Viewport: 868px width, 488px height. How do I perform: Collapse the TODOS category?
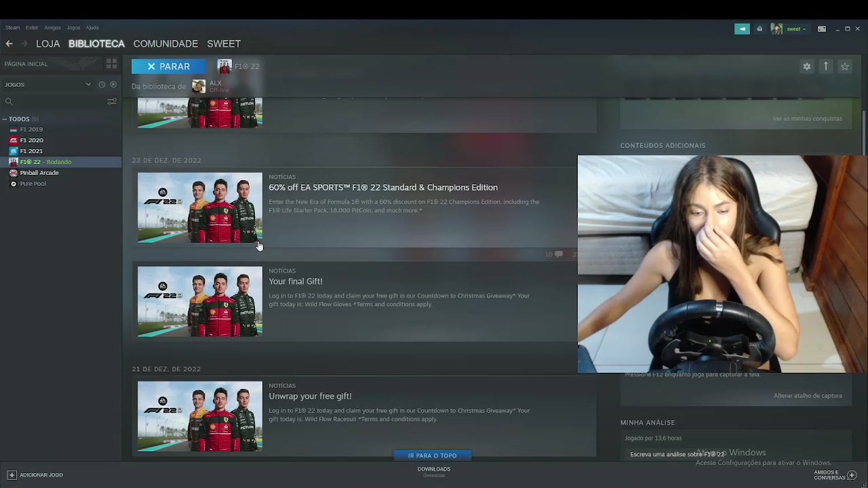[5, 119]
